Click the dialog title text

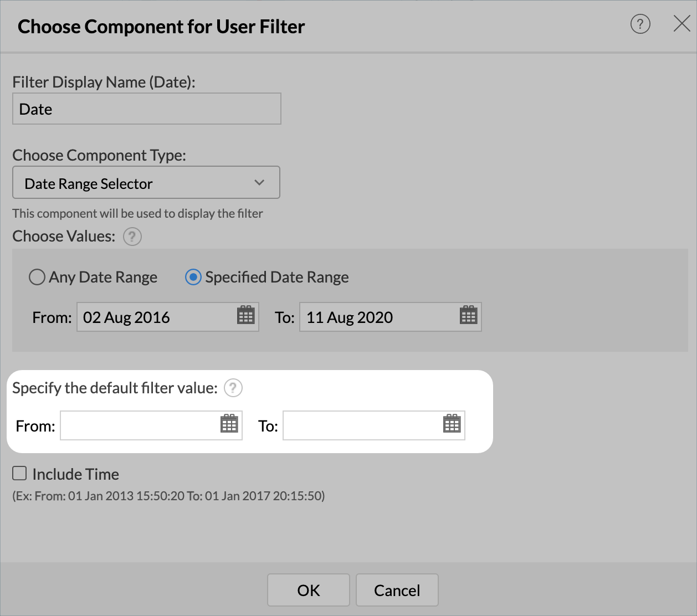point(161,27)
